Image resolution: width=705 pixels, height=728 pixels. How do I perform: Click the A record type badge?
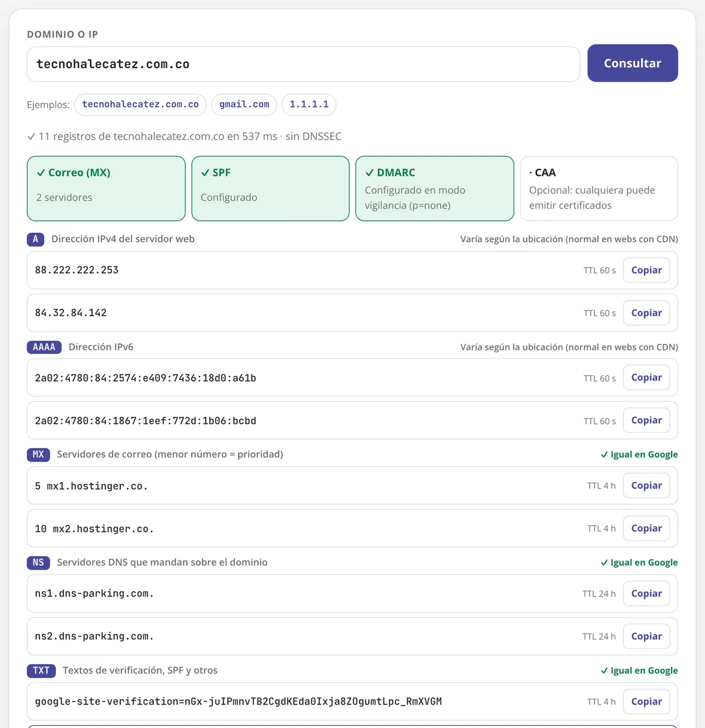(35, 239)
